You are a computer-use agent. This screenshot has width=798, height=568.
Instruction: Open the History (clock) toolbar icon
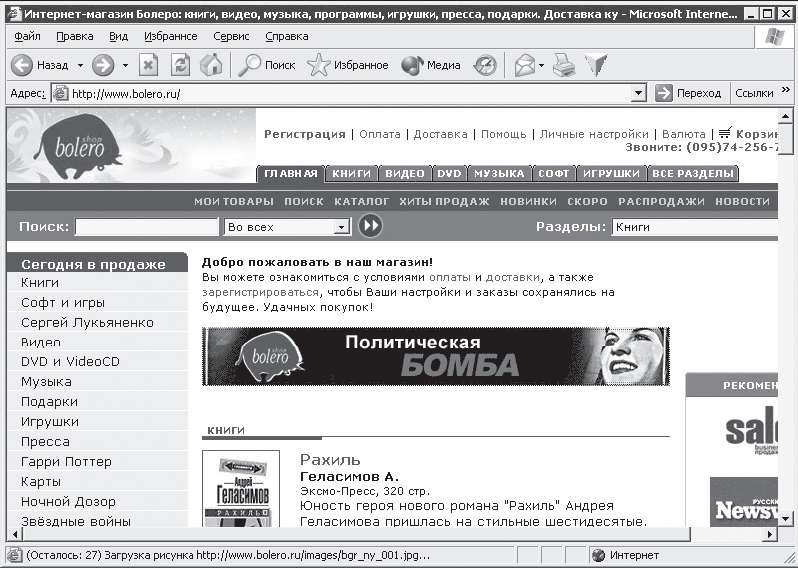[x=485, y=65]
